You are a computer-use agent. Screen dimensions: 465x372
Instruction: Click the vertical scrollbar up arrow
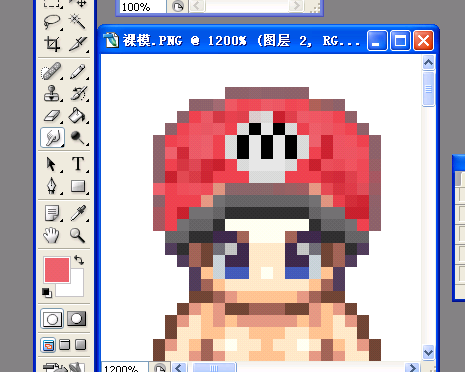(x=428, y=62)
